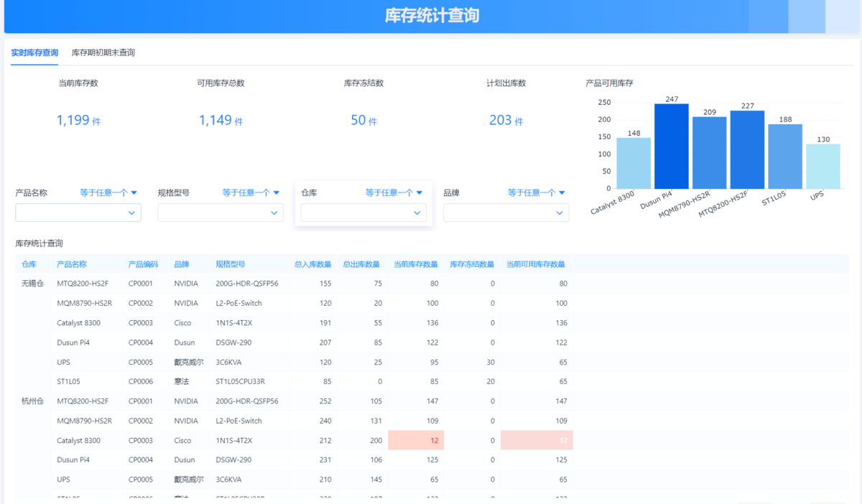Screen dimensions: 862x504
Task: Select the 无锡仓 warehouse cell
Action: tap(33, 284)
